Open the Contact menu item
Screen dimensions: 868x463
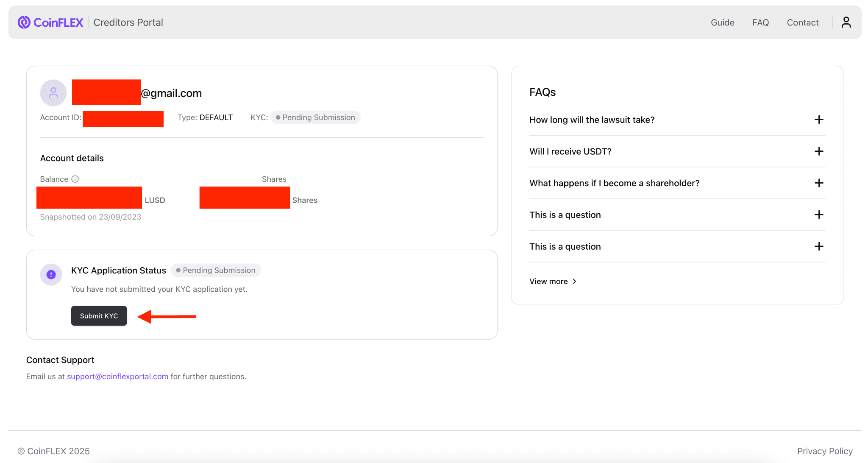[x=803, y=22]
